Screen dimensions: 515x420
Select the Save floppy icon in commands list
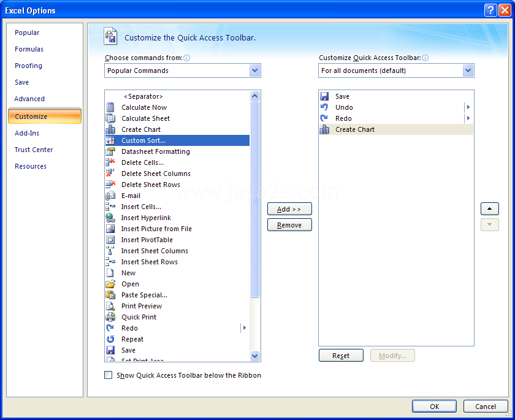click(x=110, y=350)
